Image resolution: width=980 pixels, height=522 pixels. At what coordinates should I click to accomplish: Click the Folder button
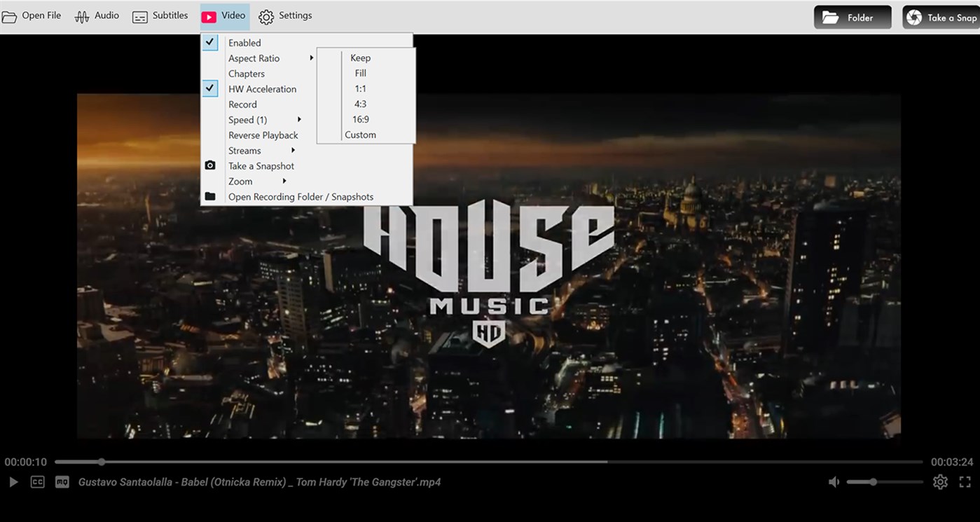(852, 16)
